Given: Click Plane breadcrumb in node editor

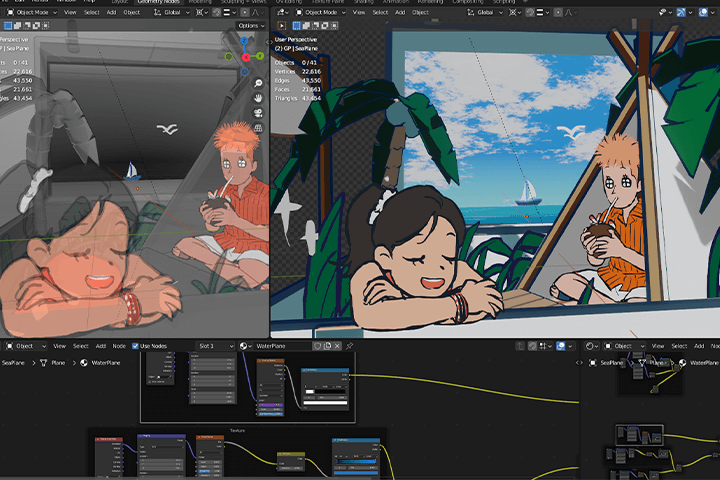Looking at the screenshot, I should tap(57, 363).
